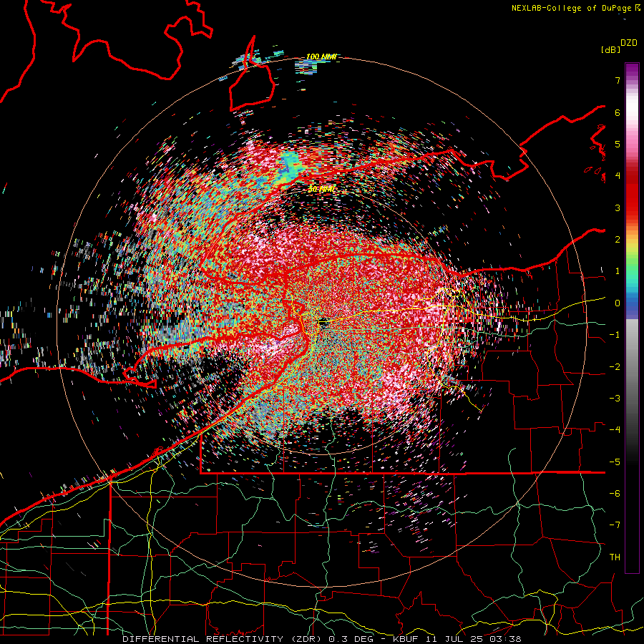Select the 6 value on the color scale
Image resolution: width=644 pixels, height=644 pixels.
[618, 112]
